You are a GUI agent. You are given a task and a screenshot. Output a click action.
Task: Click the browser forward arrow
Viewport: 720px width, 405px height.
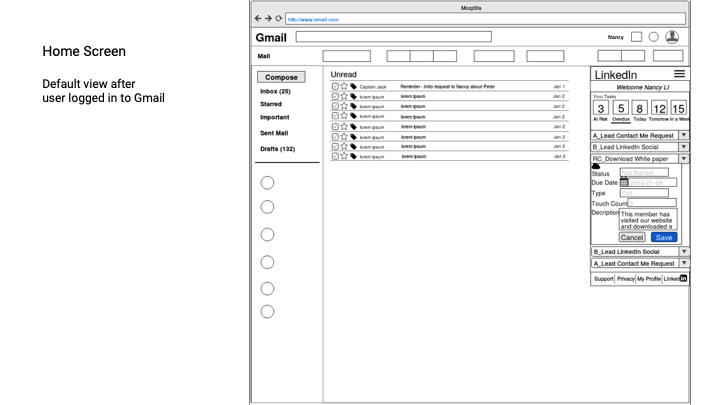pyautogui.click(x=268, y=18)
